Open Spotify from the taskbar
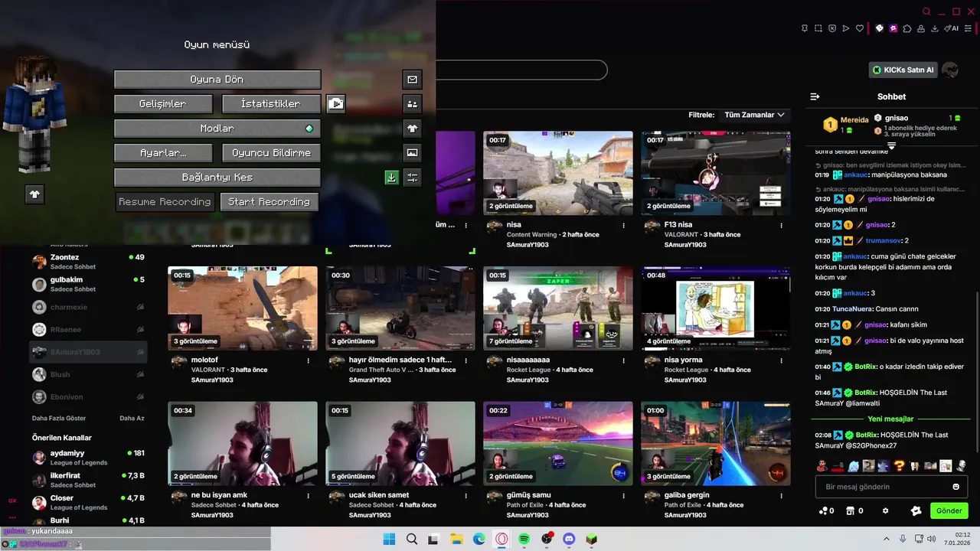 (x=524, y=539)
